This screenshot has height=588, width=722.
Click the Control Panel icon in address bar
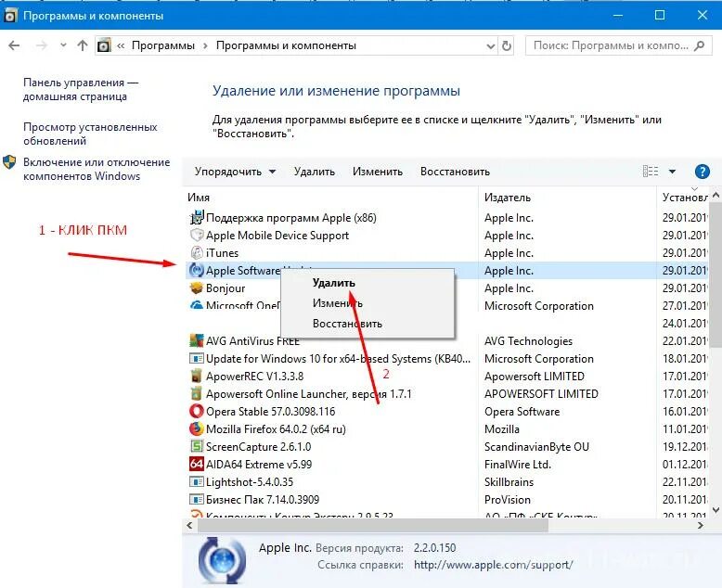(x=104, y=45)
